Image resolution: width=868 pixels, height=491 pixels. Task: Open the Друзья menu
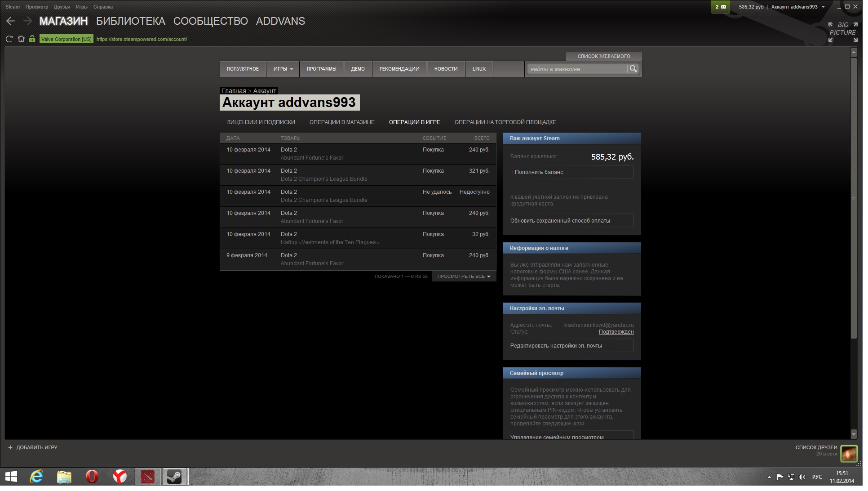62,7
